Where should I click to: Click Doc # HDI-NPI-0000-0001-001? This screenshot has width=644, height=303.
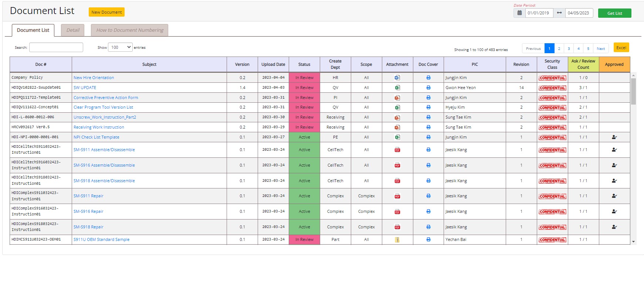[x=35, y=137]
